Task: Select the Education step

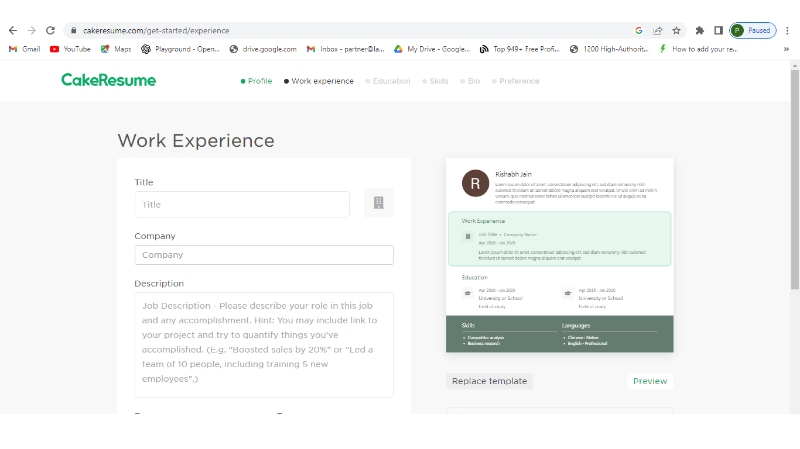Action: click(388, 81)
